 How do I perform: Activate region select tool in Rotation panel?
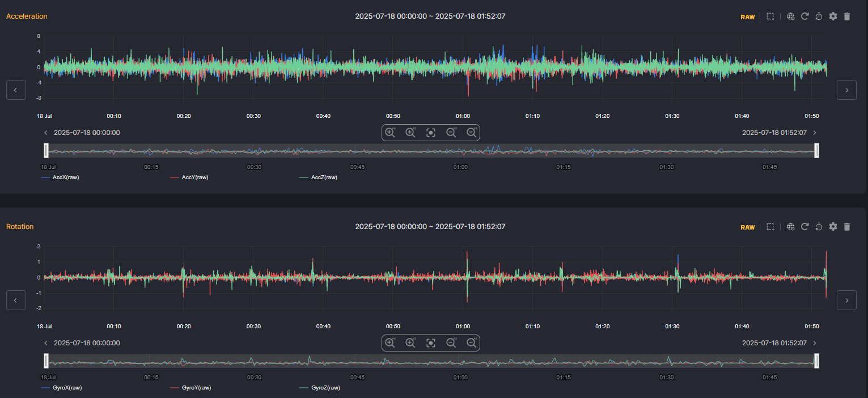[770, 227]
